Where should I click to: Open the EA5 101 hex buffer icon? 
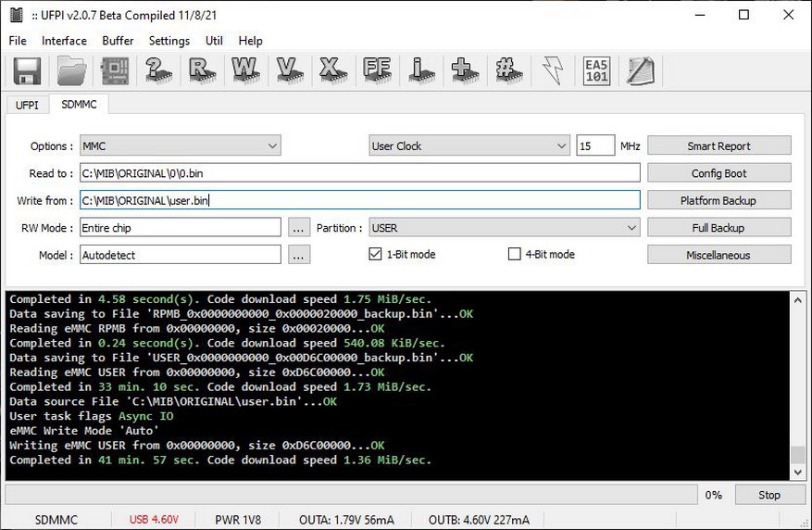597,71
